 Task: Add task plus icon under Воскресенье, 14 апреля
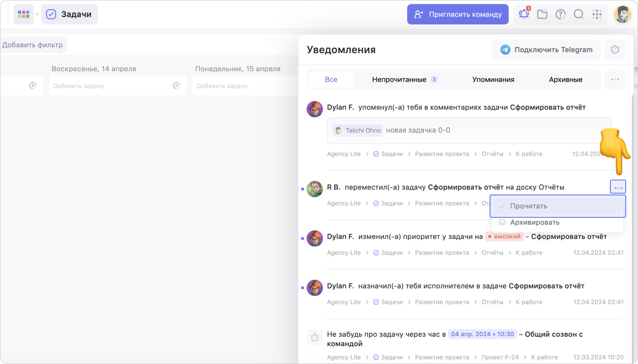(x=176, y=86)
